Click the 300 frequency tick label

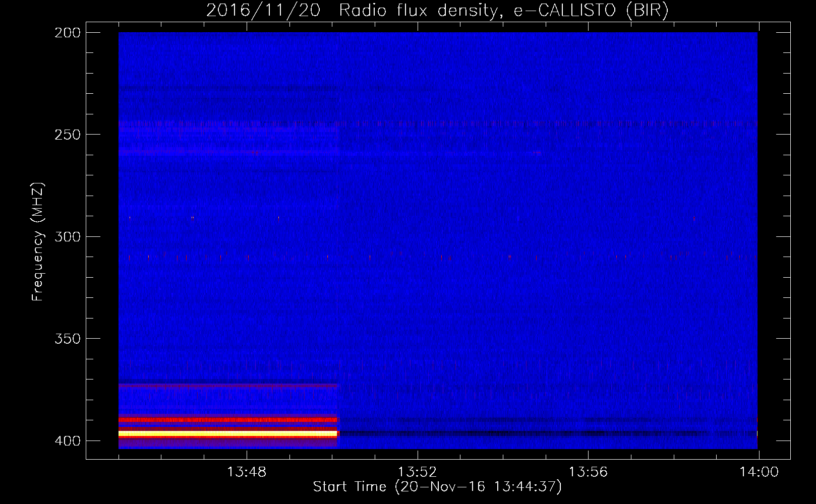click(x=68, y=236)
